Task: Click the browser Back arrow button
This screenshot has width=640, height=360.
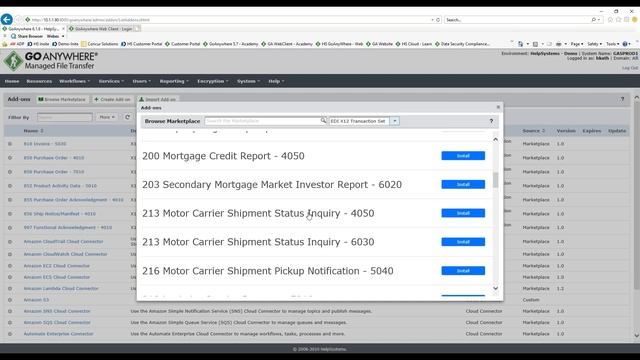Action: (7, 19)
